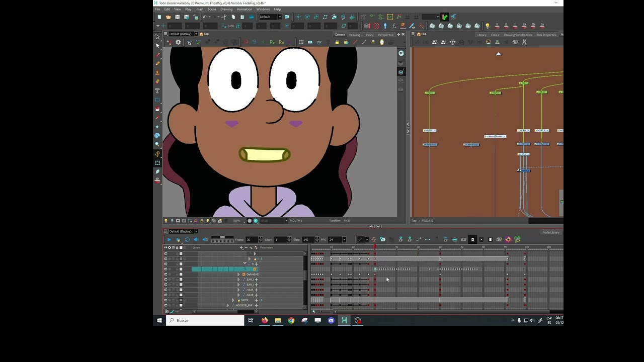Click the pliers cable icon in Node view toolbar
The image size is (644, 362).
coord(524,42)
